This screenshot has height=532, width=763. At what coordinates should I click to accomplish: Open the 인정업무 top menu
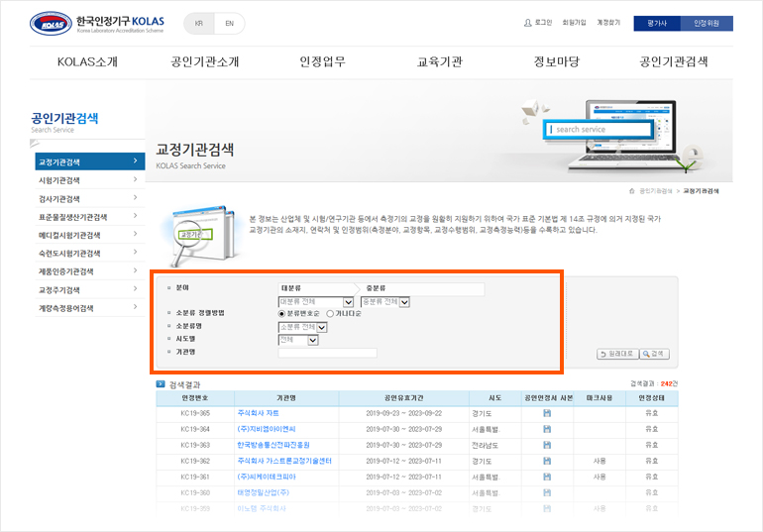tap(322, 61)
